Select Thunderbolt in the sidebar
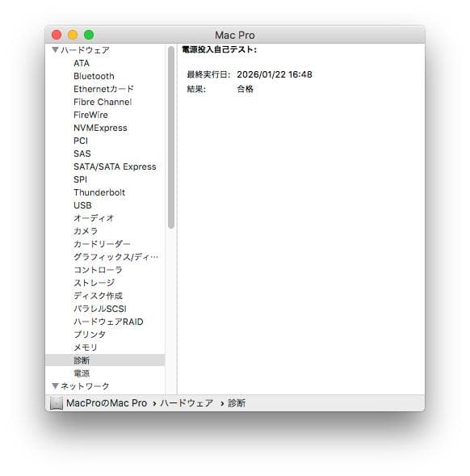 [99, 192]
